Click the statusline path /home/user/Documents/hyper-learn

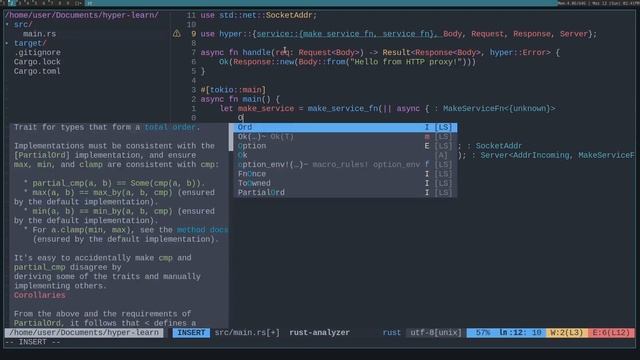[84, 333]
